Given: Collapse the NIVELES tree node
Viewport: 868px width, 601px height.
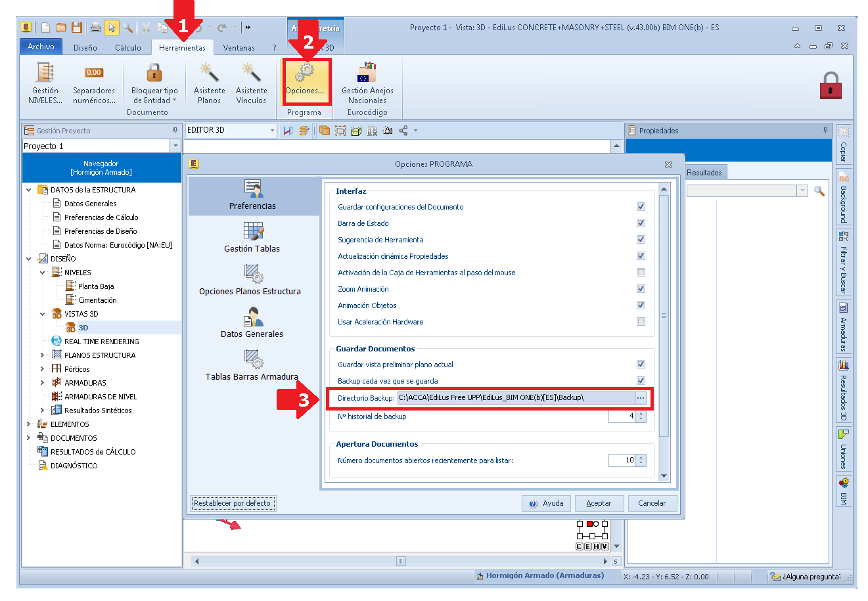Looking at the screenshot, I should point(43,273).
